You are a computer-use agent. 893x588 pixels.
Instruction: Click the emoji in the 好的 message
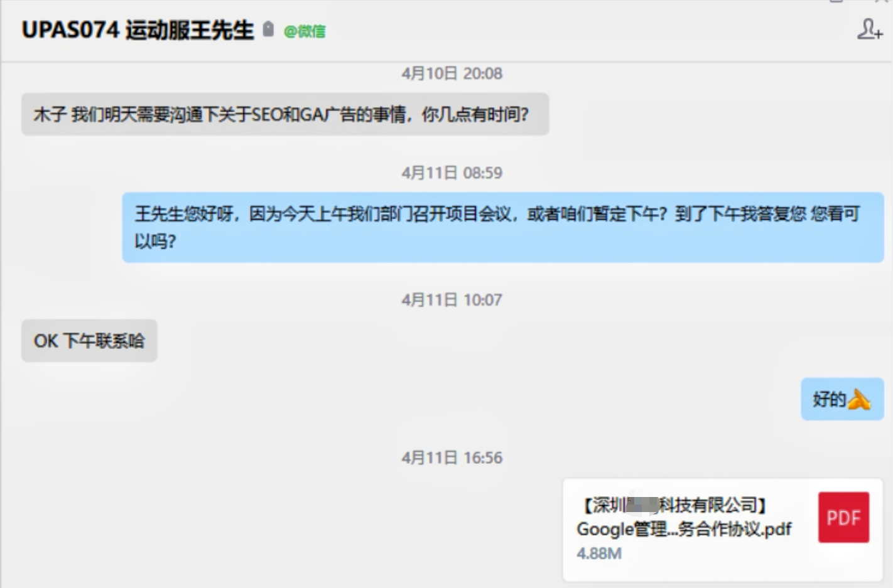point(858,399)
